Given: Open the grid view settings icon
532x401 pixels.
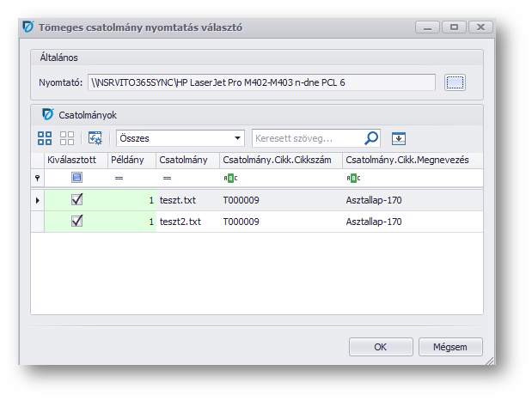Looking at the screenshot, I should (95, 138).
